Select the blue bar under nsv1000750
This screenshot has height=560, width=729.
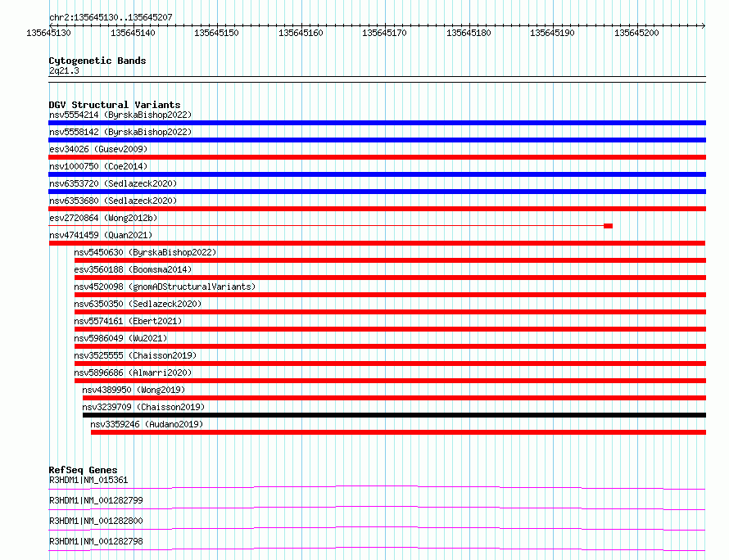[x=377, y=174]
